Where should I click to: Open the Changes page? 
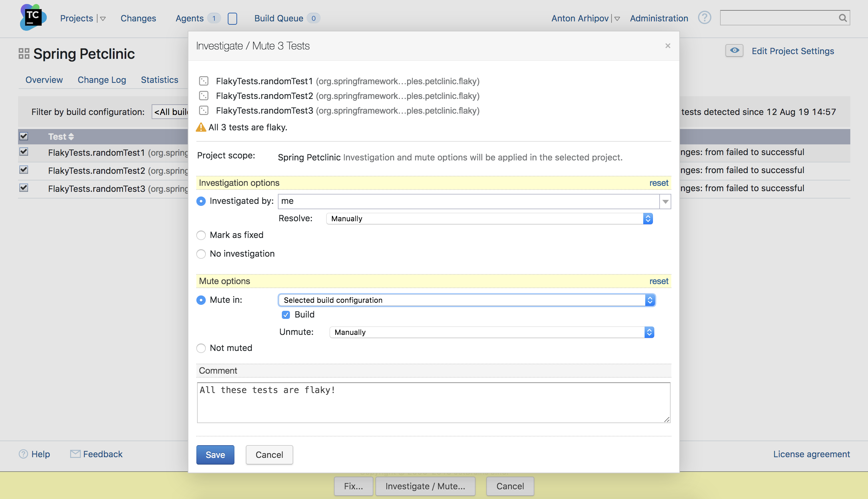138,18
